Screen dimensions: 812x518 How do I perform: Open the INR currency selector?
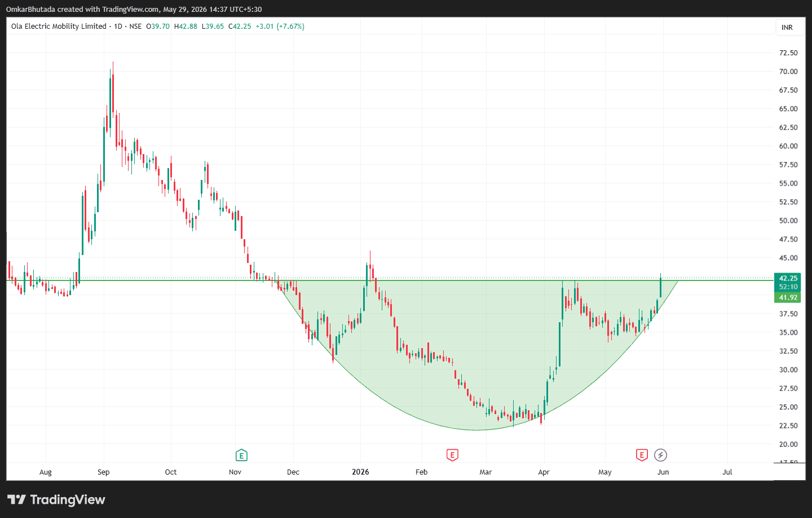click(x=787, y=27)
